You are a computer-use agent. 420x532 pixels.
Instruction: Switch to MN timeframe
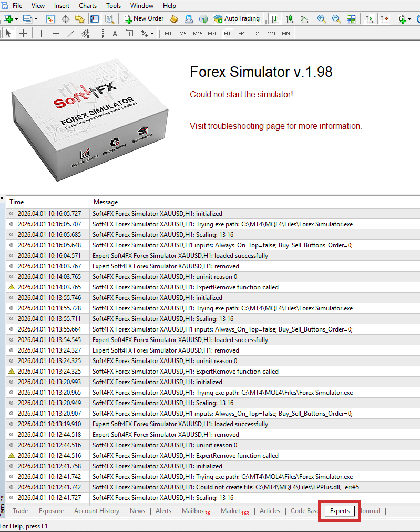point(286,33)
